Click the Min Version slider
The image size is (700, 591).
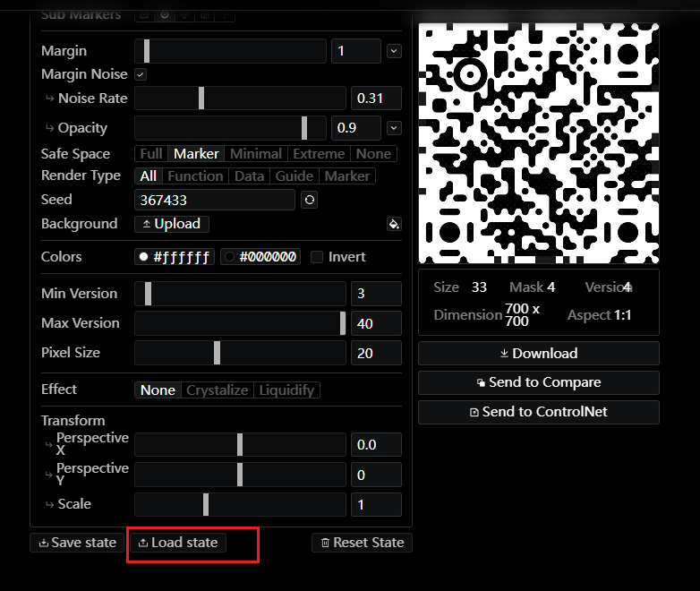240,294
